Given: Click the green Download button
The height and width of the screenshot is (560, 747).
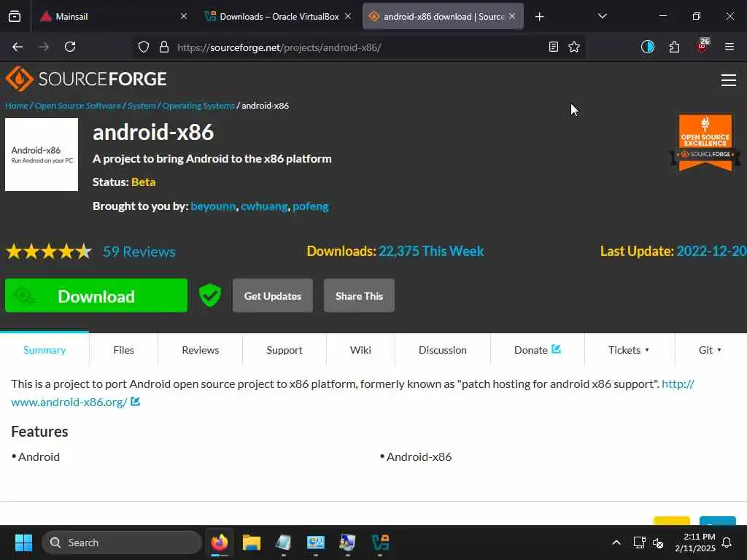Looking at the screenshot, I should tap(96, 296).
